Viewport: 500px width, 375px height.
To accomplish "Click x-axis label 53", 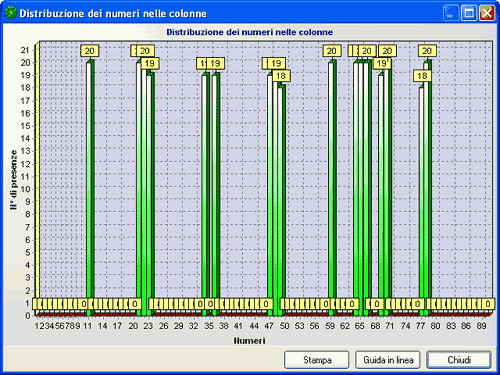I will pos(299,326).
